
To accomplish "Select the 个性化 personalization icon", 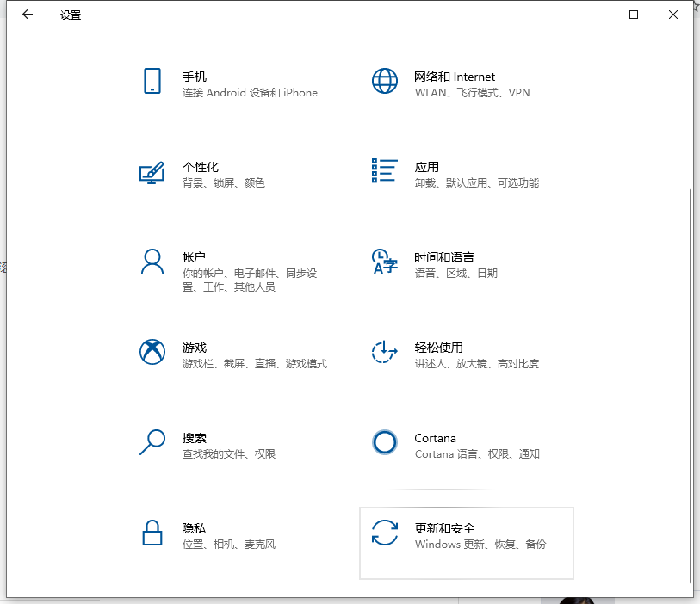I will click(x=152, y=171).
